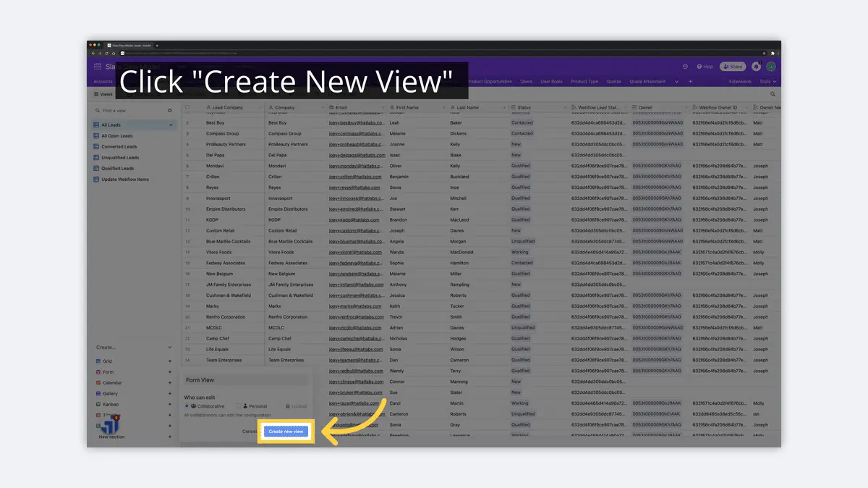Select the Update Webflow Items view
Image resolution: width=868 pixels, height=488 pixels.
(134, 179)
